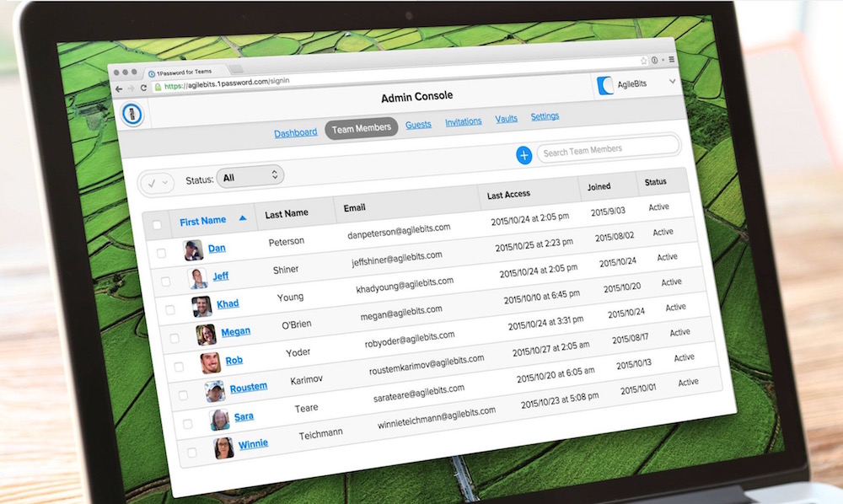843x504 pixels.
Task: Sort by the Email column header
Action: click(x=354, y=208)
